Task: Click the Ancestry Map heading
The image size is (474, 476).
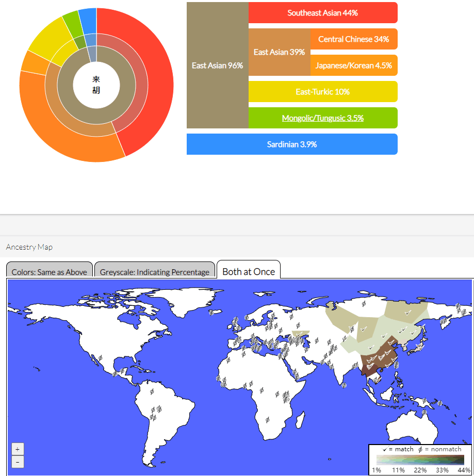Action: click(x=29, y=247)
